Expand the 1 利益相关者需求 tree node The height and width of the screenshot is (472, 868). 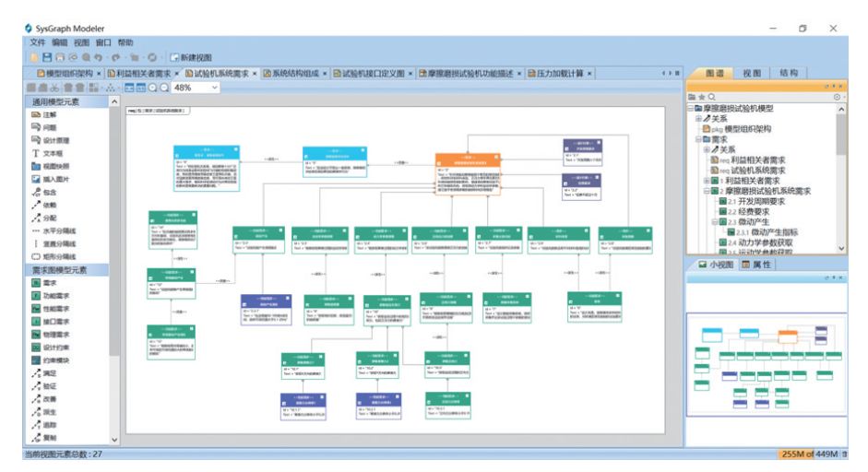click(707, 181)
